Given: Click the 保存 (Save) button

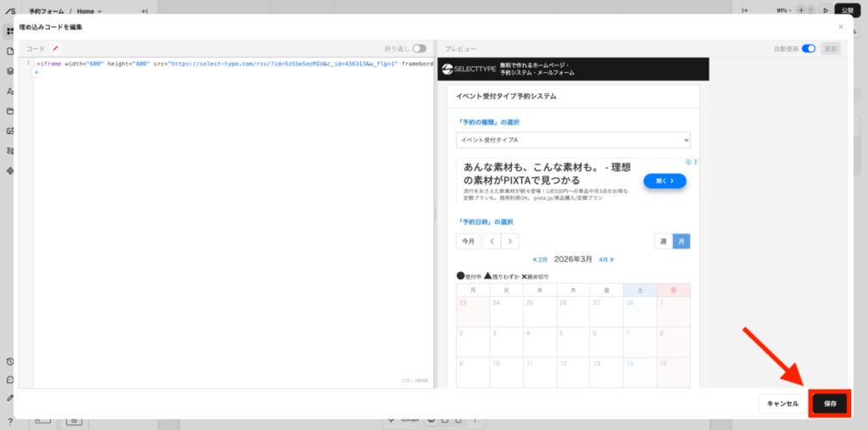Looking at the screenshot, I should [x=829, y=404].
